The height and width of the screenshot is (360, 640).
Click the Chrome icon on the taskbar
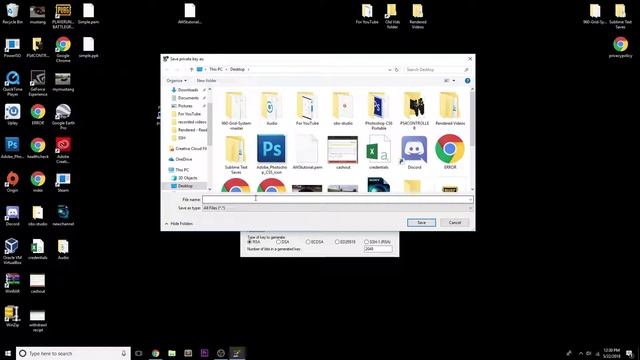tap(156, 353)
